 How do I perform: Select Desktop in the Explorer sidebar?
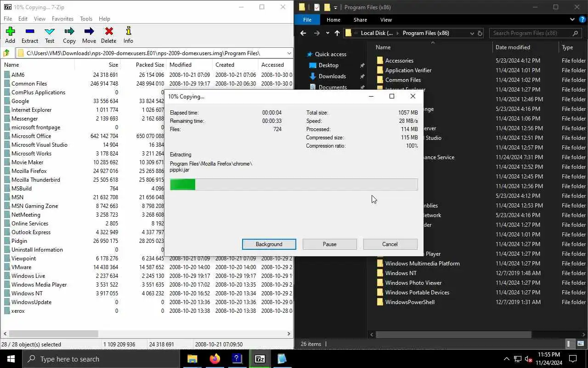324,65
